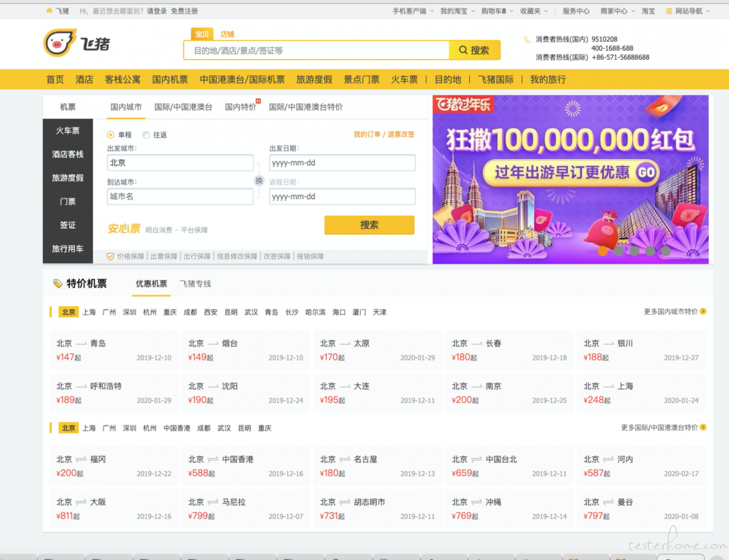Open 飞猪国际 in the nav bar

(495, 80)
